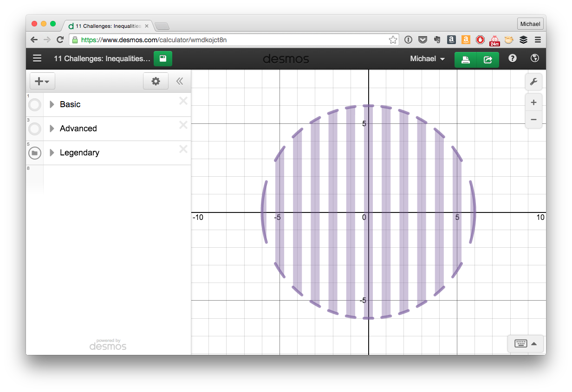Image resolution: width=572 pixels, height=392 pixels.
Task: Collapse the expression panel with the double chevron
Action: pyautogui.click(x=180, y=81)
